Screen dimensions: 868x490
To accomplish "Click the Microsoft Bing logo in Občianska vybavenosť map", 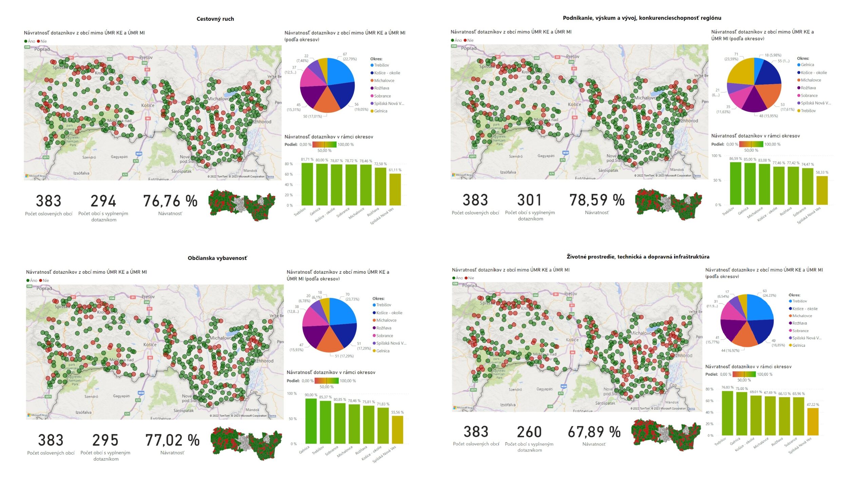I will [x=37, y=415].
